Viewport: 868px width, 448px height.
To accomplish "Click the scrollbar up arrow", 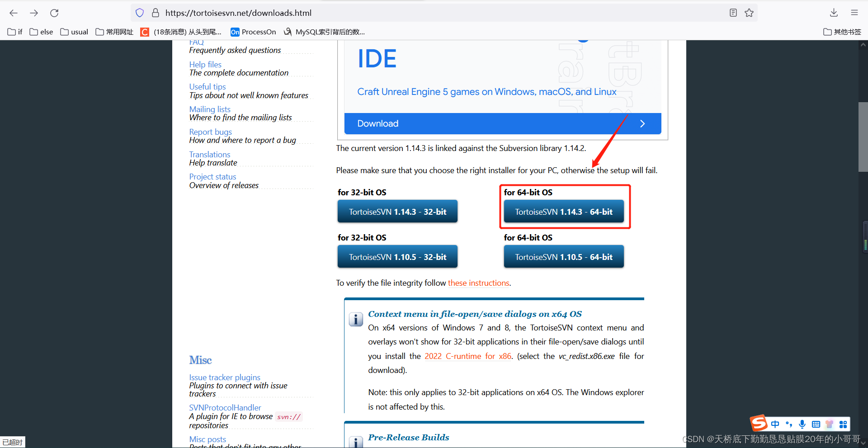I will click(863, 45).
